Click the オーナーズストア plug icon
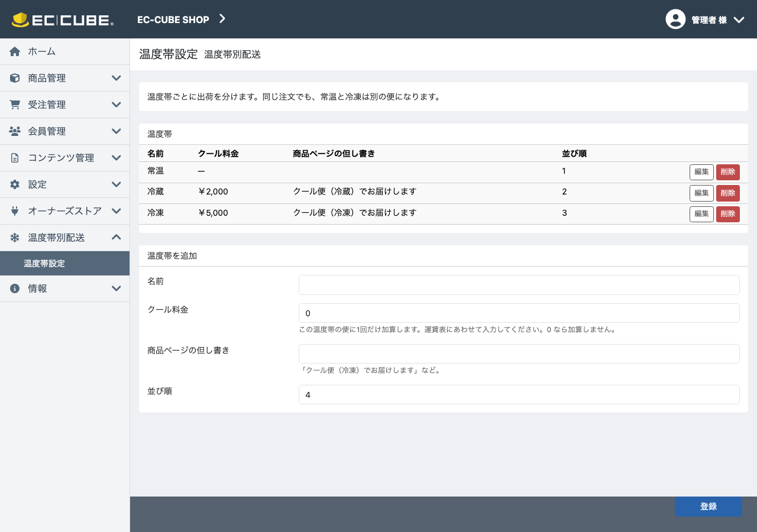 (15, 211)
